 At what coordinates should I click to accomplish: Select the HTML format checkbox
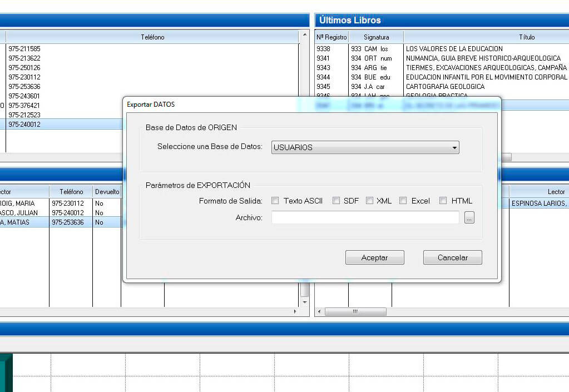[443, 201]
